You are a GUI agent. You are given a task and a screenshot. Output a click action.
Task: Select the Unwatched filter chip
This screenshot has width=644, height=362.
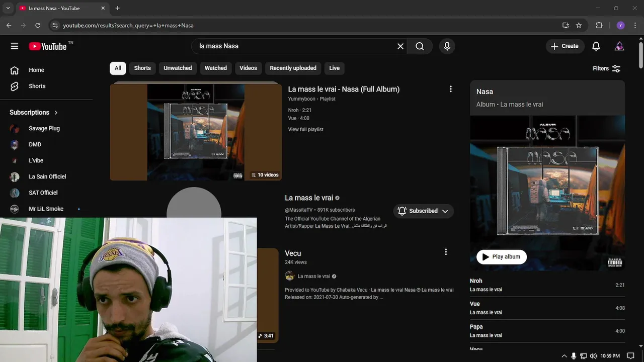(178, 68)
